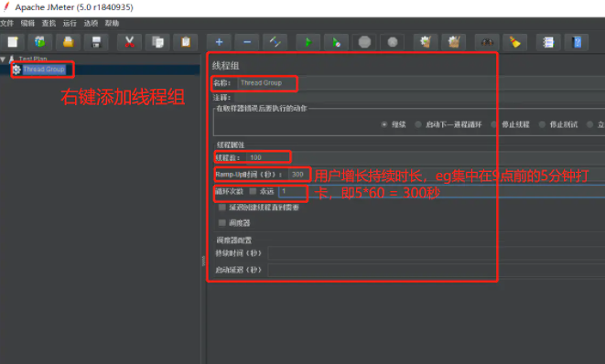The image size is (605, 364).
Task: Open the 文件 menu
Action: point(6,23)
